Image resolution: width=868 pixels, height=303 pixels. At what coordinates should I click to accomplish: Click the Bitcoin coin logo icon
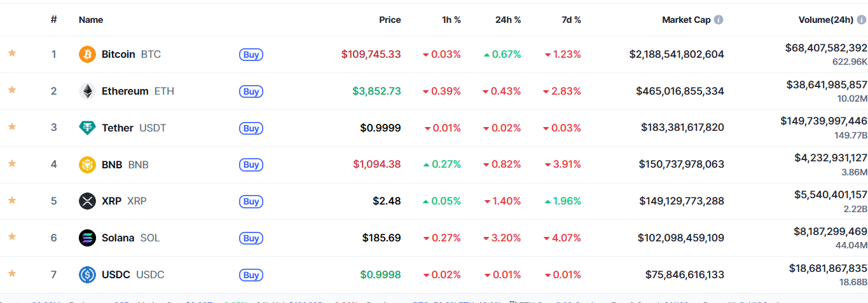(x=87, y=55)
